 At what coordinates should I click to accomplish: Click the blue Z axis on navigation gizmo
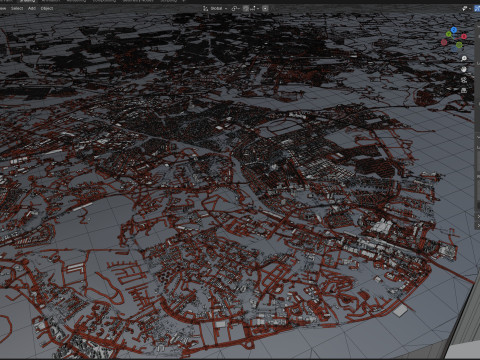tap(454, 30)
